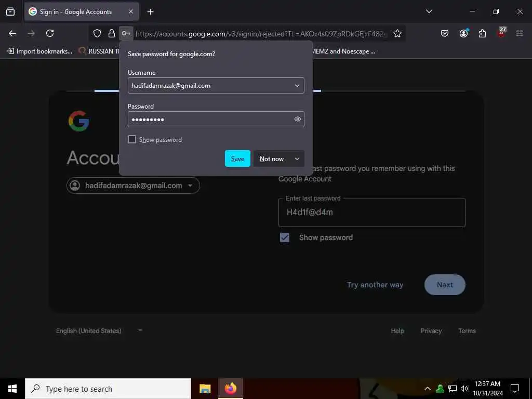Show hidden system tray icons
Viewport: 532px width, 399px height.
428,389
